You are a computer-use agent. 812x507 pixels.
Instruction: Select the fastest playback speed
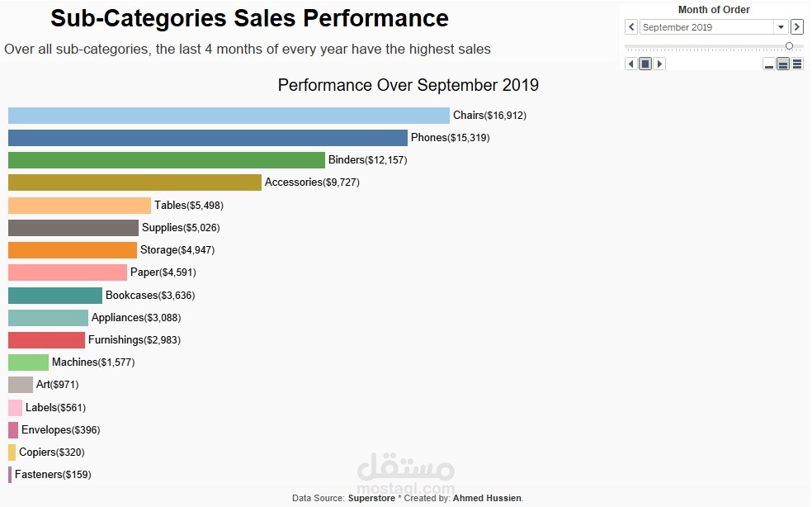[796, 64]
